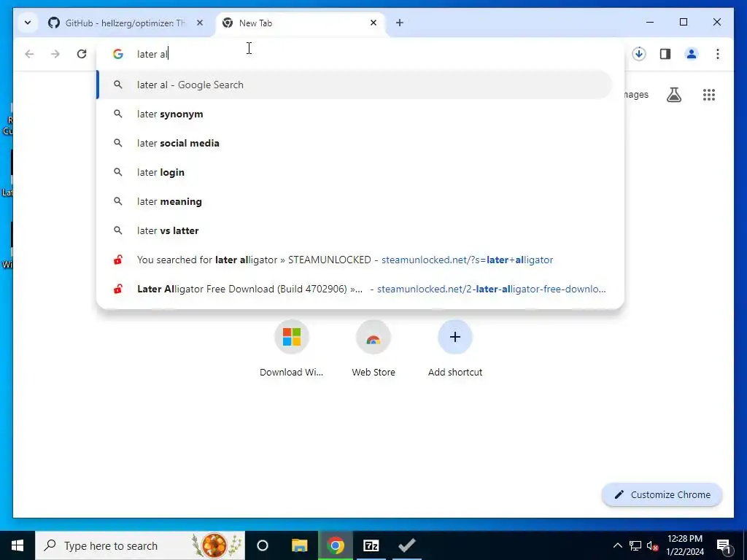Screen dimensions: 747x560
Task: Open the tab search dropdown arrow
Action: coord(28,23)
